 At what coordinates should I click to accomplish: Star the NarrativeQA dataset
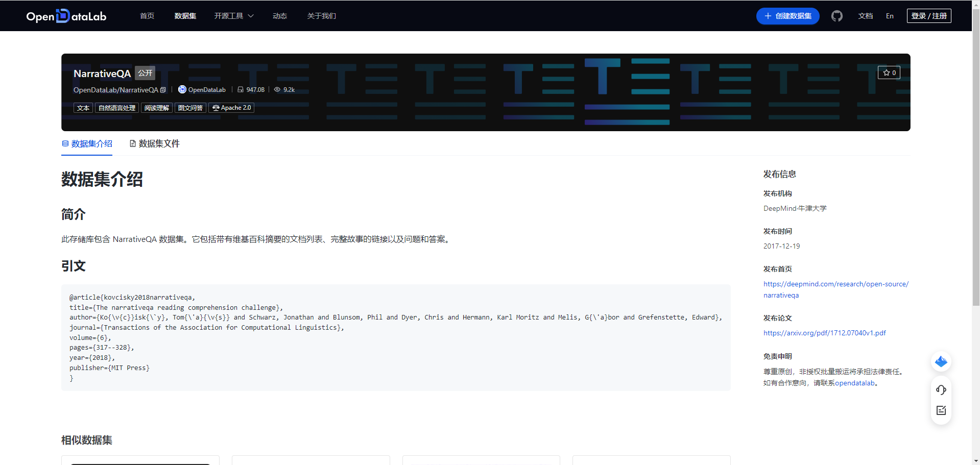(889, 72)
